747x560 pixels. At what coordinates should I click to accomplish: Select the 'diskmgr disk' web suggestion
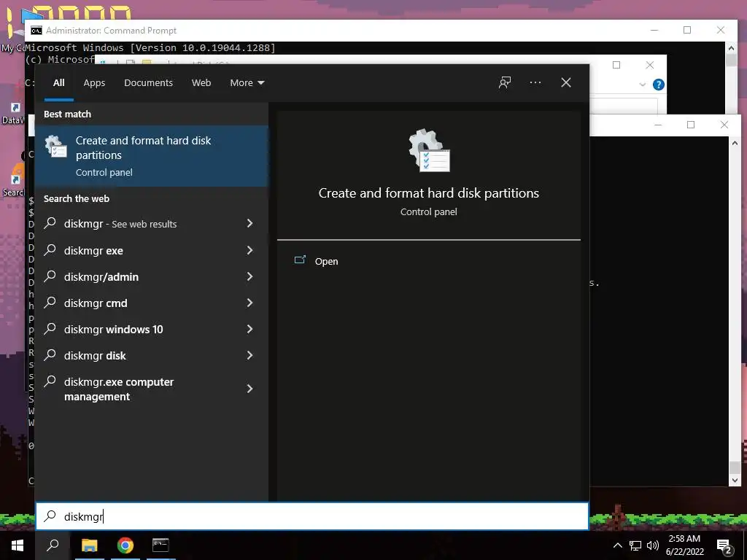(152, 355)
